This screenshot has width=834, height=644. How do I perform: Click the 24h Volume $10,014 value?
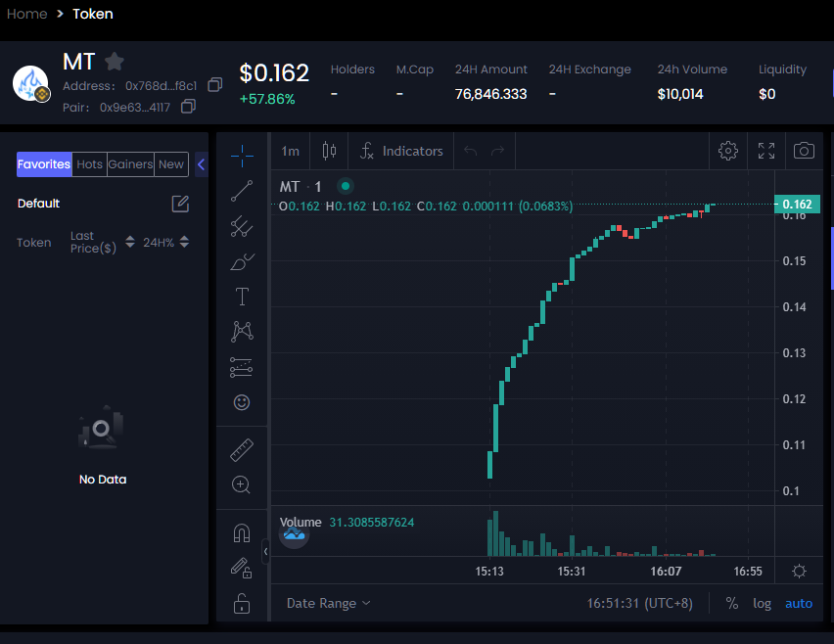click(x=679, y=94)
